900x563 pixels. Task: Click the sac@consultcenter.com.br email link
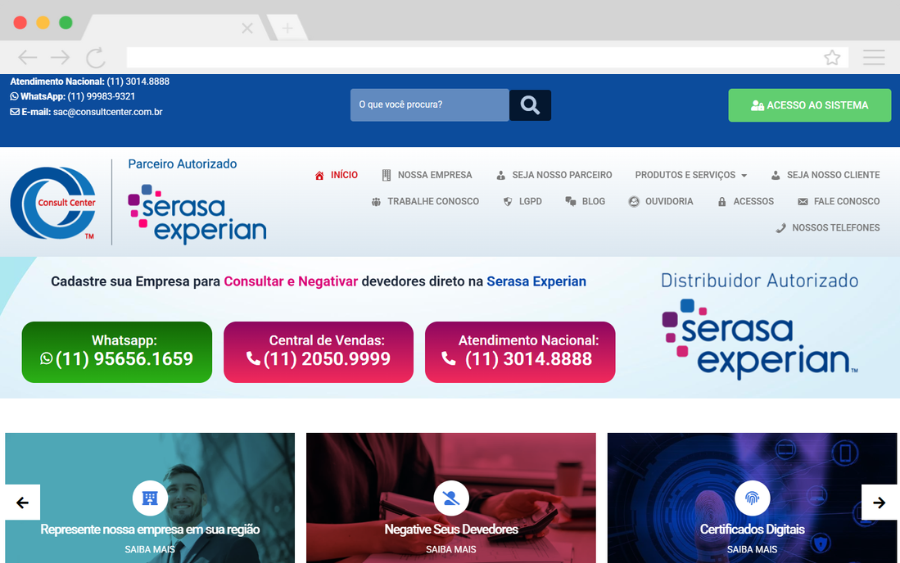(x=107, y=112)
